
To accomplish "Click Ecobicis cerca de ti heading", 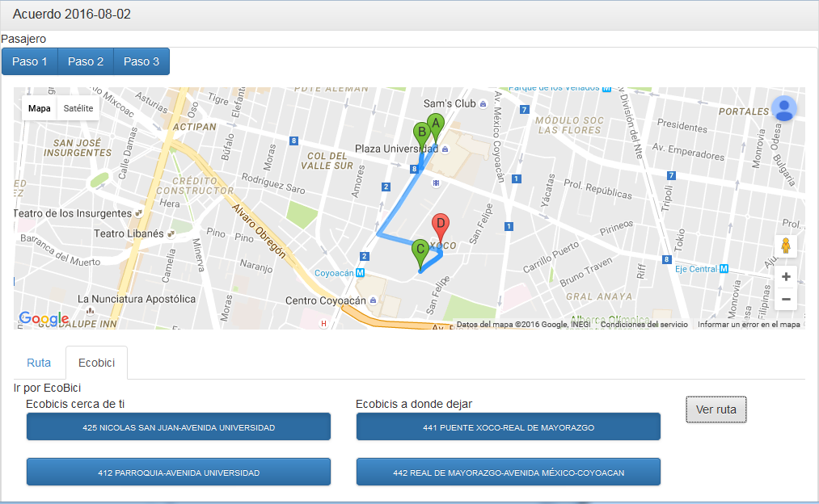I will point(75,404).
